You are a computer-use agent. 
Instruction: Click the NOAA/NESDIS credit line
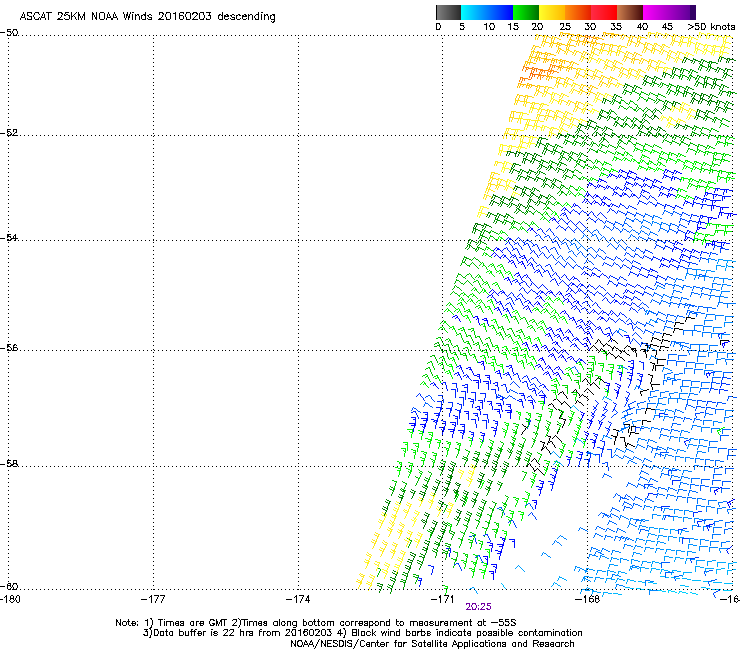click(432, 644)
